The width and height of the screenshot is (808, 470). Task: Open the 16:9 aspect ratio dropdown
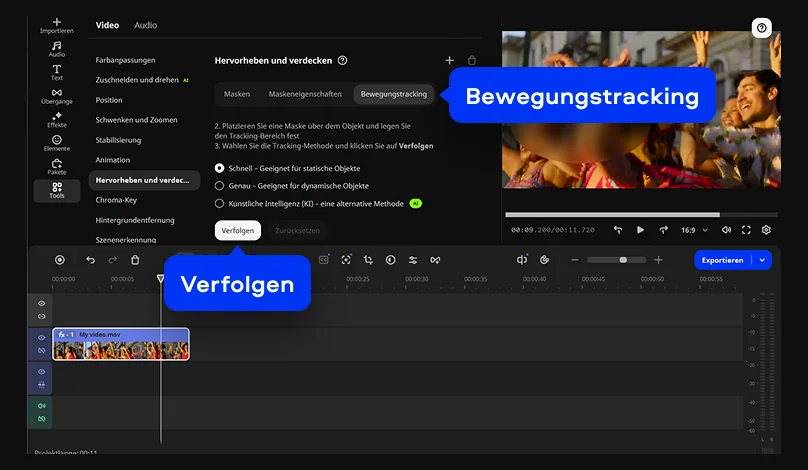(x=694, y=230)
